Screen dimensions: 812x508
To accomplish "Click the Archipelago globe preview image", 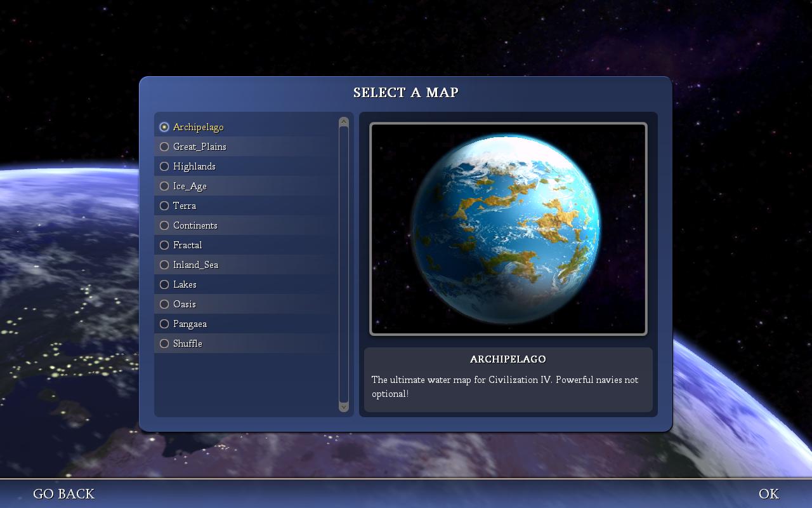I will [508, 229].
